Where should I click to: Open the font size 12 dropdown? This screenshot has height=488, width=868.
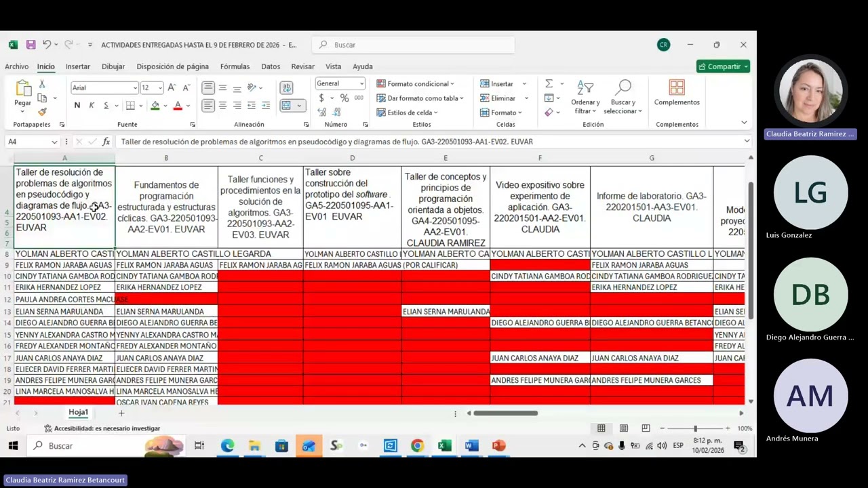(x=160, y=88)
